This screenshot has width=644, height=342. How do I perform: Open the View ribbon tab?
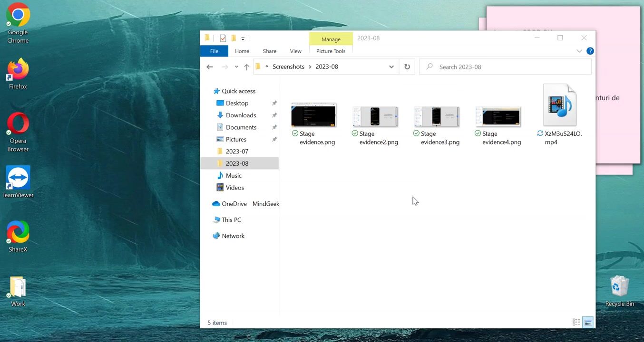click(295, 51)
